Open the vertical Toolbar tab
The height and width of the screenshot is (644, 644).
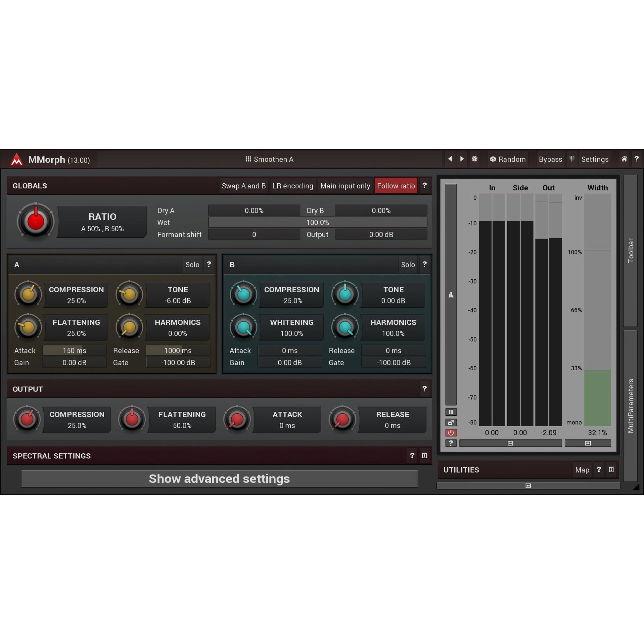[x=630, y=250]
